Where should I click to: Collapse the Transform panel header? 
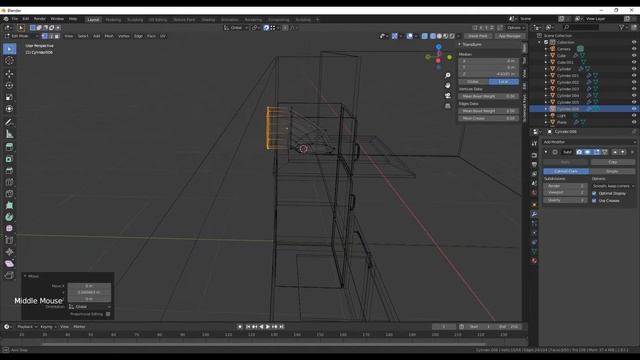471,44
